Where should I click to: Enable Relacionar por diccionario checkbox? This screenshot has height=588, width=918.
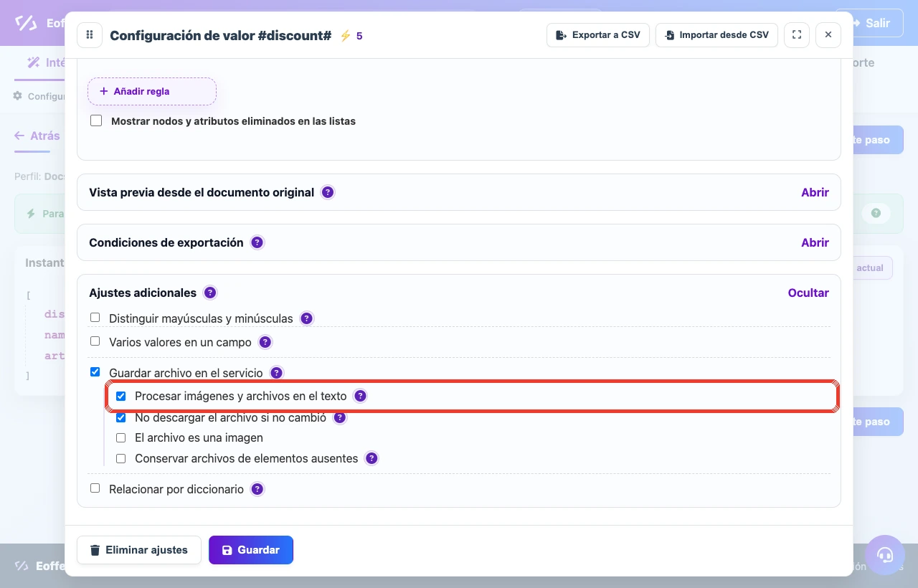(95, 488)
